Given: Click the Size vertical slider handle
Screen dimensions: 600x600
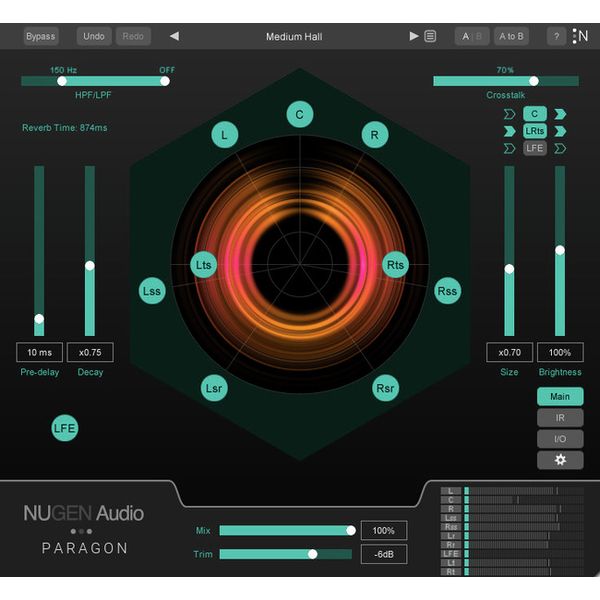Looking at the screenshot, I should coord(509,269).
